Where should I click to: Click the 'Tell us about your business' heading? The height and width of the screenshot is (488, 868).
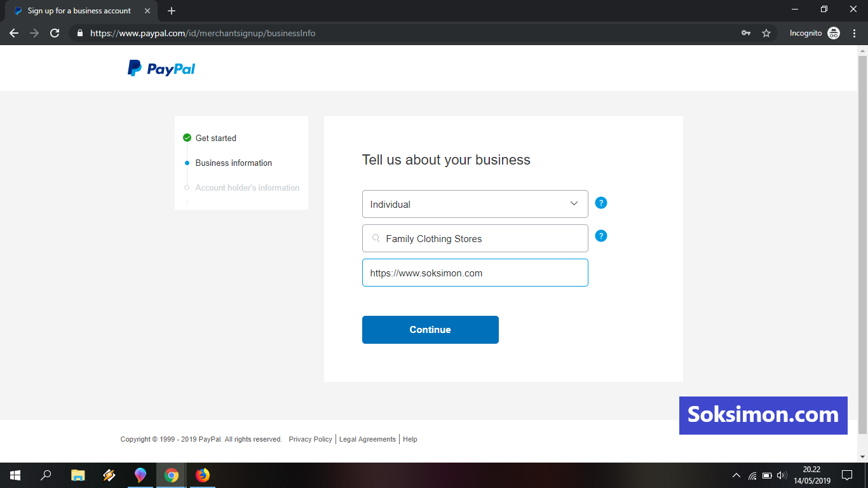point(446,159)
